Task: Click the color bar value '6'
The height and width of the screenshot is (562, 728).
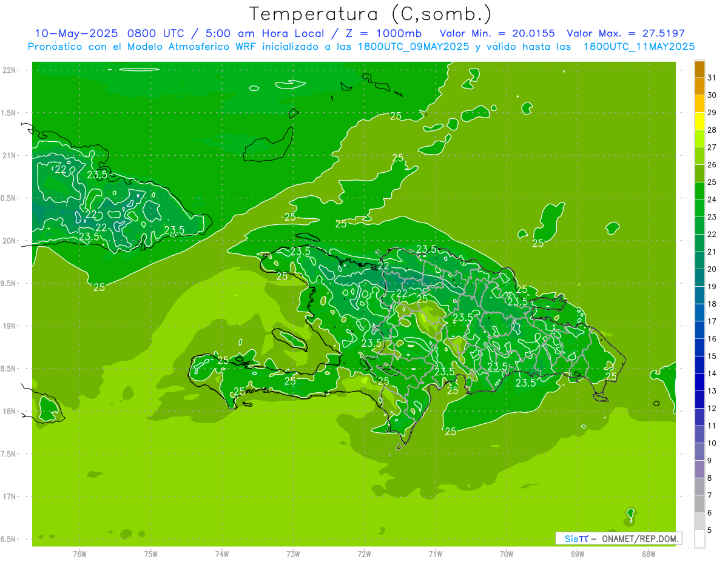Action: click(710, 513)
